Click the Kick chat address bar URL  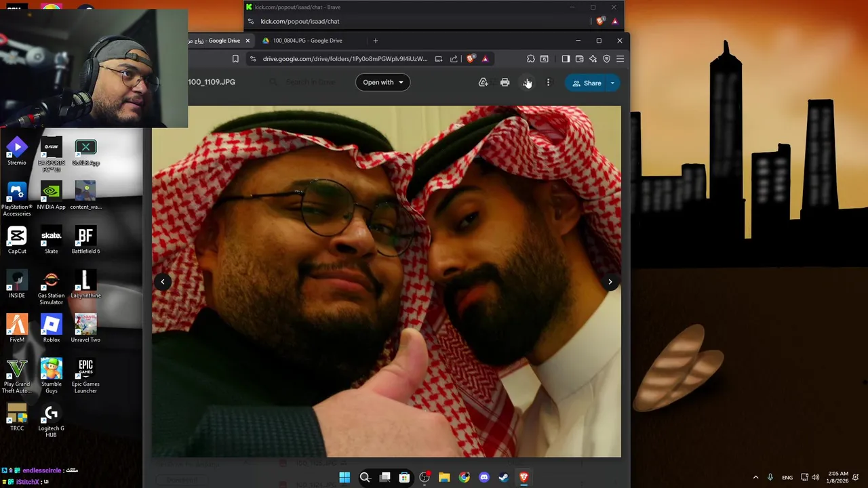300,21
